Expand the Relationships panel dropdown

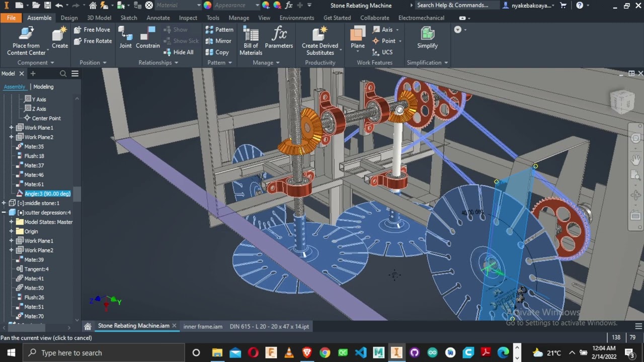pos(158,63)
